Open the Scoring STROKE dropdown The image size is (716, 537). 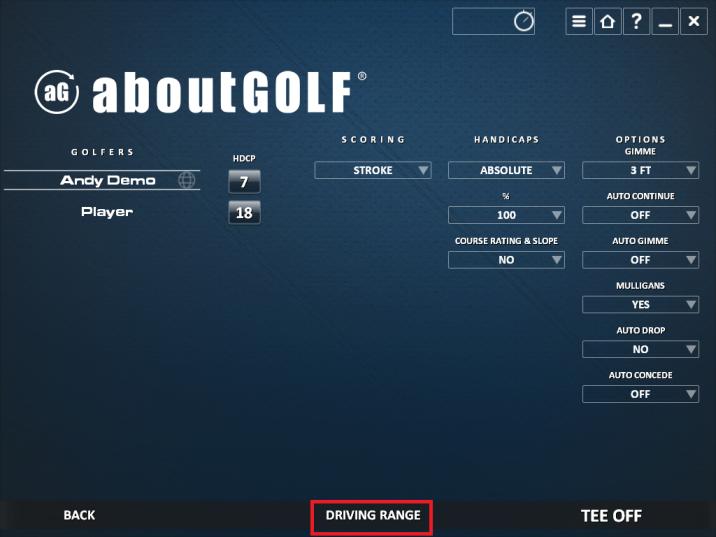(x=373, y=170)
